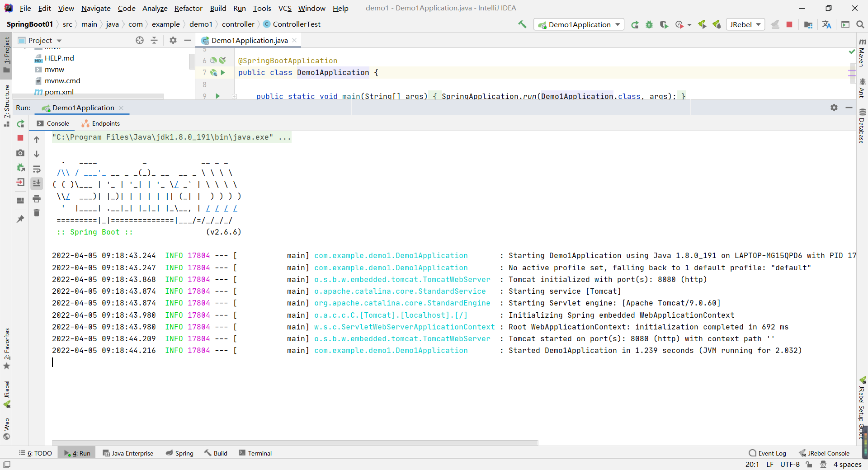
Task: Expand the folded main method in the editor
Action: (x=234, y=96)
